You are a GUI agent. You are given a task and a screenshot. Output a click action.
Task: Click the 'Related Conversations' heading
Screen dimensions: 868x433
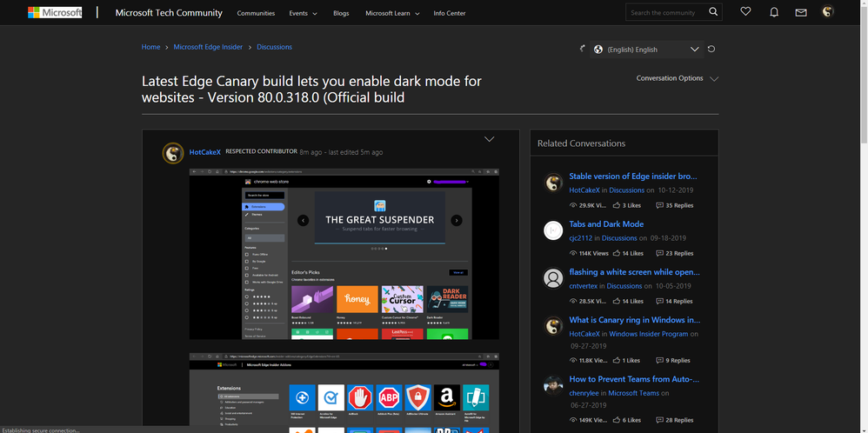coord(581,143)
